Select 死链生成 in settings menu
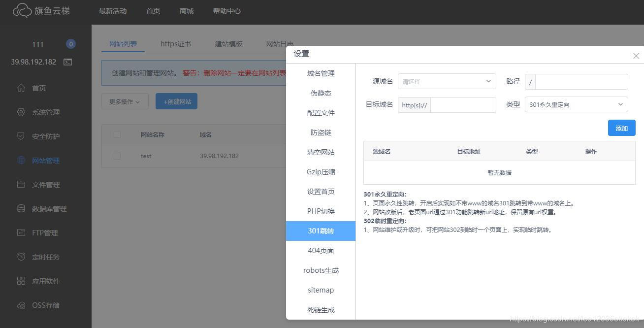 (x=321, y=310)
